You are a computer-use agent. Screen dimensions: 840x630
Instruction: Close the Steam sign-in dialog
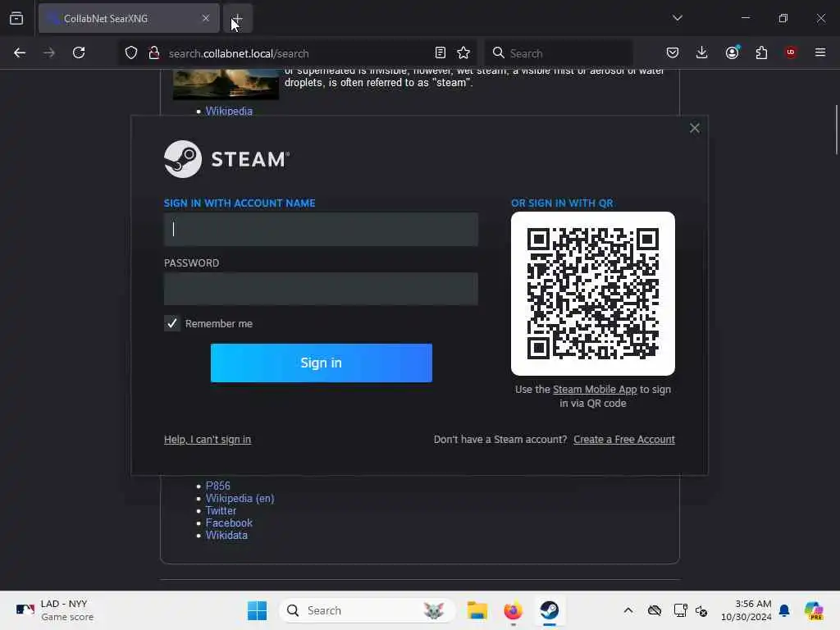[x=695, y=128]
